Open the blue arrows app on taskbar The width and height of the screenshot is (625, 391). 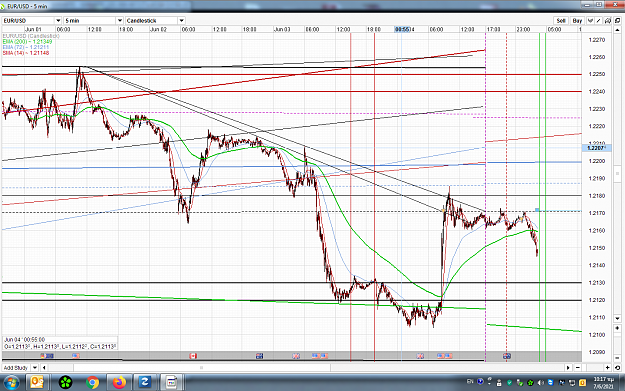point(144,383)
